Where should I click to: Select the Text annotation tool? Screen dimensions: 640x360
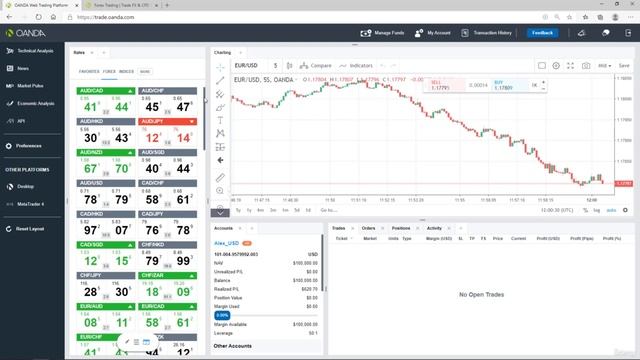(220, 120)
